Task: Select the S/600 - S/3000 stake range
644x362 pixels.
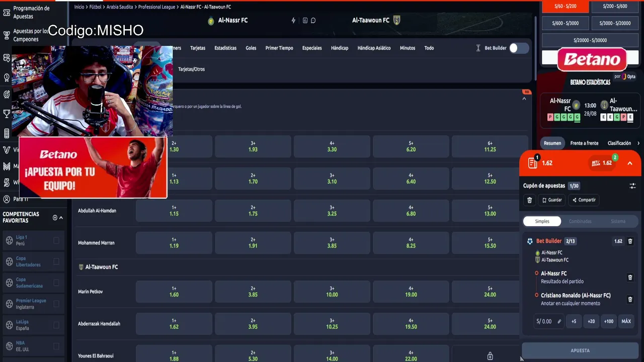Action: (565, 23)
